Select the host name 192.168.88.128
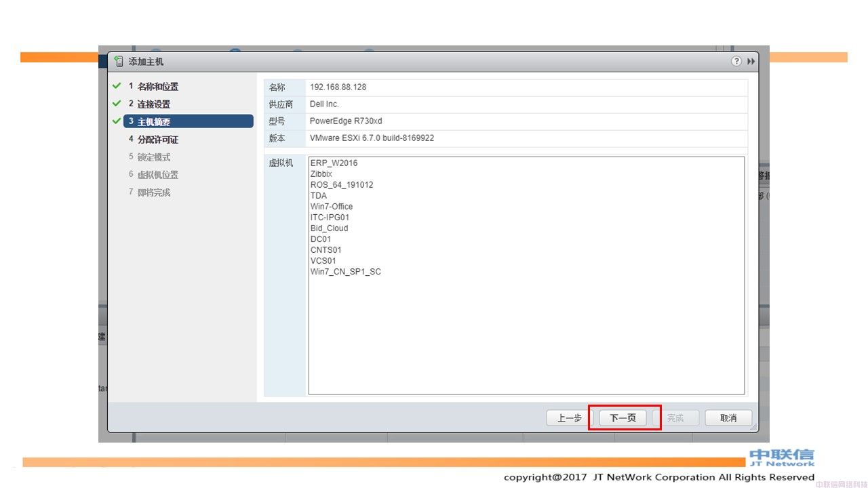The width and height of the screenshot is (868, 488). coord(338,87)
